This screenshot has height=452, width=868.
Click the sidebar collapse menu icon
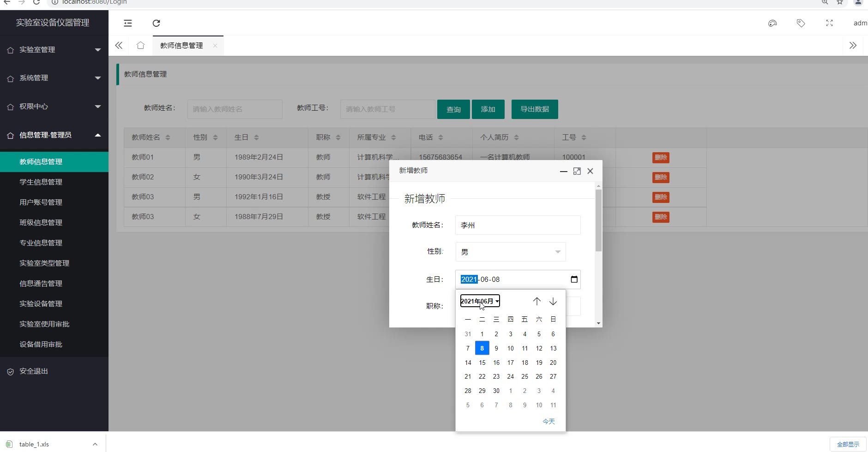point(128,23)
